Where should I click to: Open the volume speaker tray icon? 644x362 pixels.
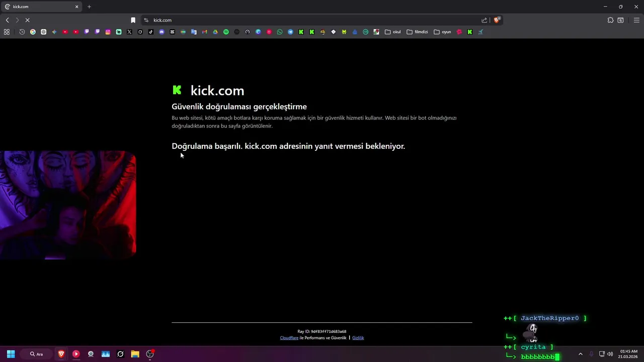pyautogui.click(x=610, y=354)
